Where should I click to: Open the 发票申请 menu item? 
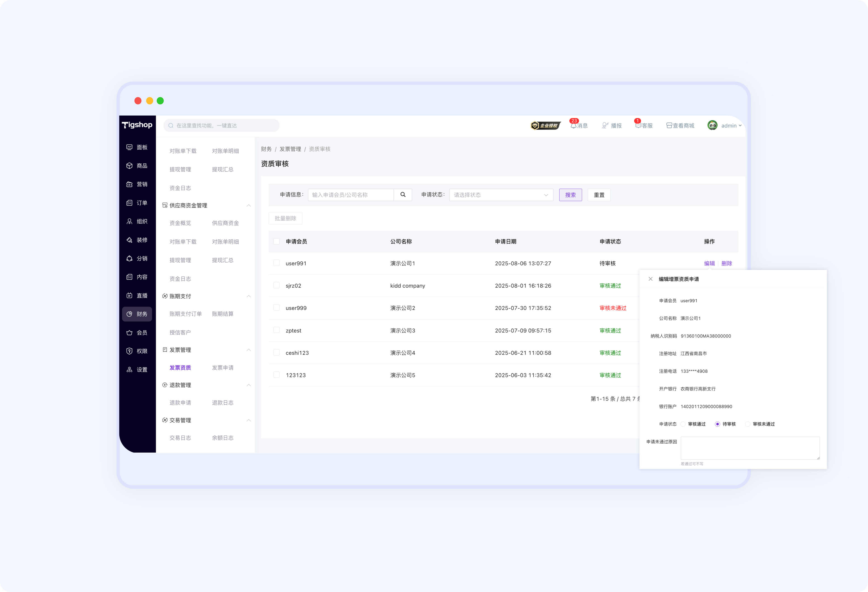223,367
